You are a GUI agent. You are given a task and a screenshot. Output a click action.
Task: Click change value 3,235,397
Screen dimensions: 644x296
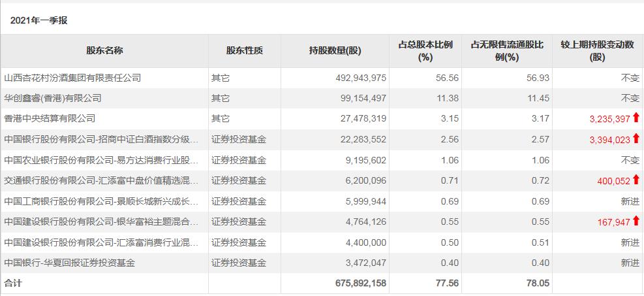click(610, 119)
